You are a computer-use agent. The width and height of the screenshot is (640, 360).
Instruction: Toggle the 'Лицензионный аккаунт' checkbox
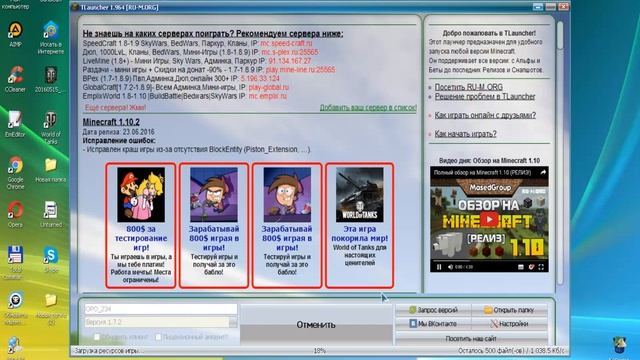(158, 337)
